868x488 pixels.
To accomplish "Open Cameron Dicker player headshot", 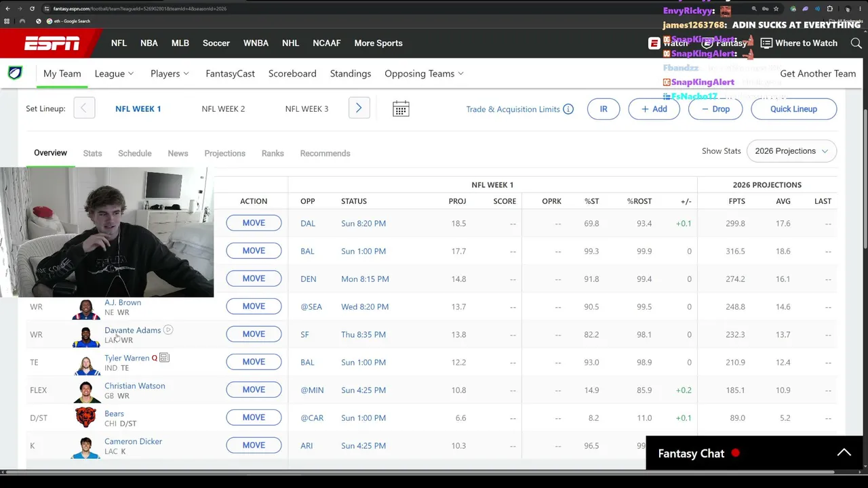I will (x=85, y=447).
